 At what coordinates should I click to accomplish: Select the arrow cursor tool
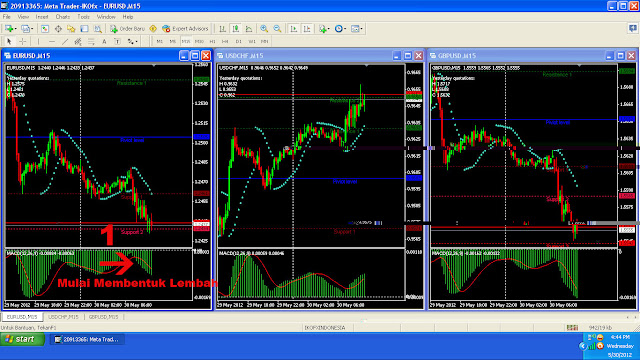point(9,41)
